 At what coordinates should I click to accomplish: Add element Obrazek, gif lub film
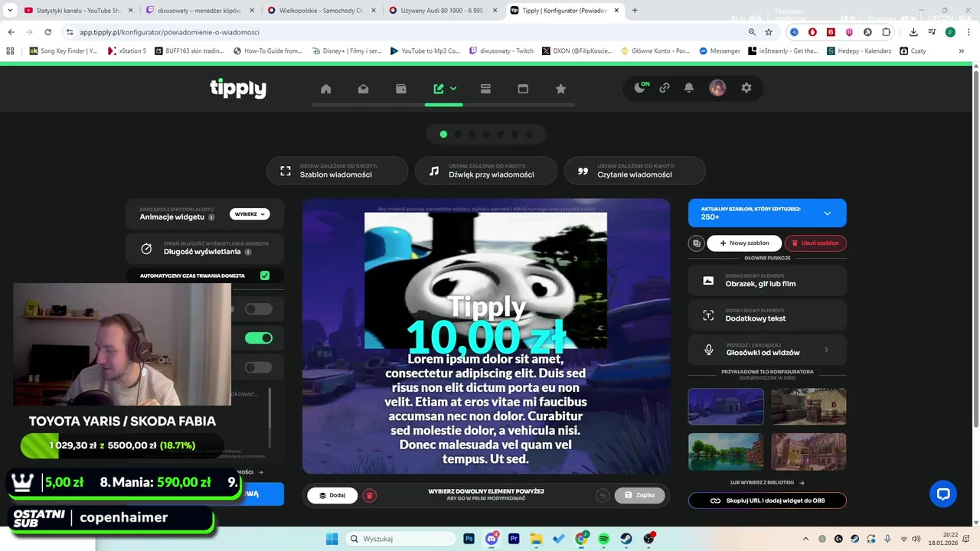pos(767,280)
